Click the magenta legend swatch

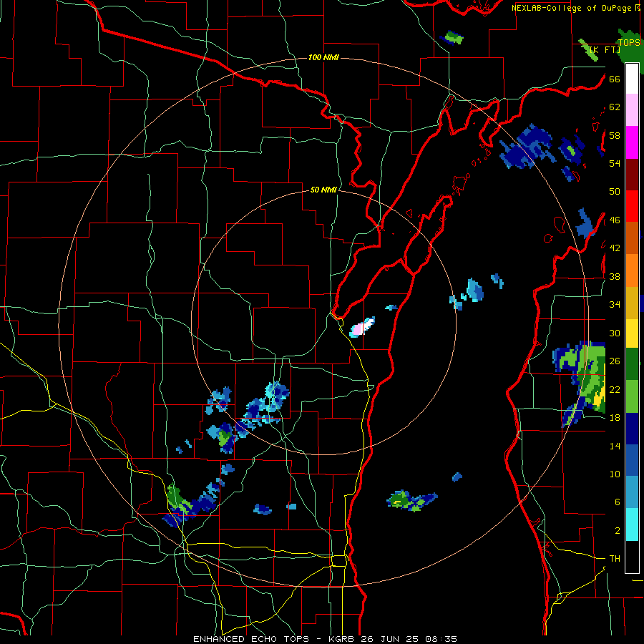pyautogui.click(x=632, y=142)
